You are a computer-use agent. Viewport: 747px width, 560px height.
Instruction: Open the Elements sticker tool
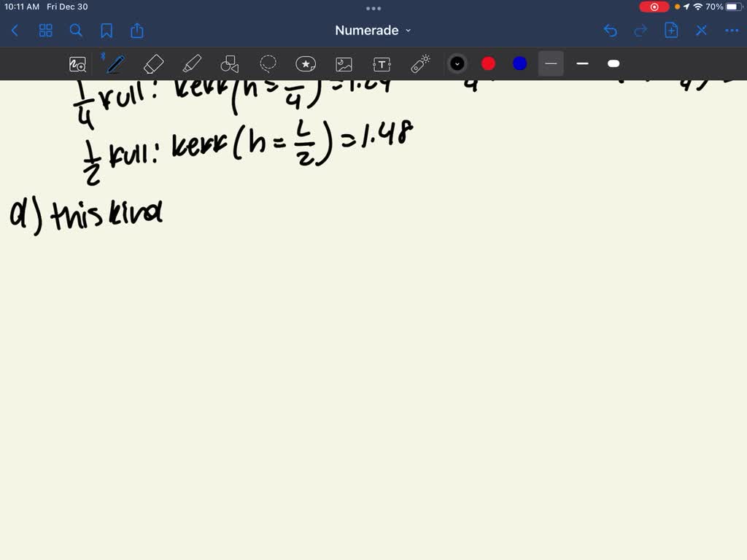[306, 64]
